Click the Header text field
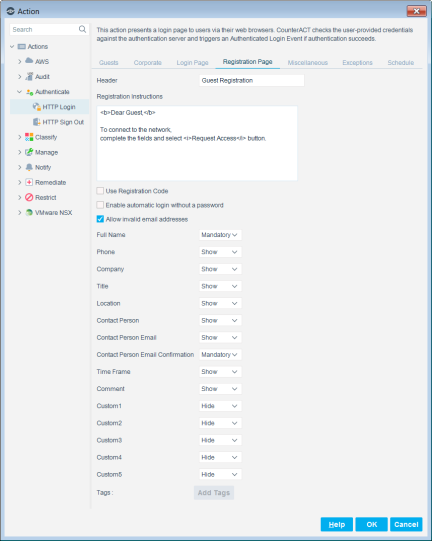 pyautogui.click(x=252, y=80)
